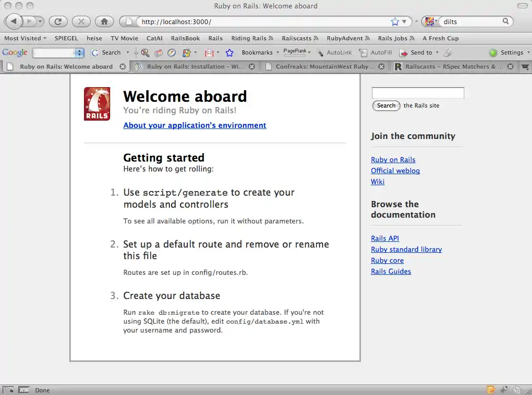
Task: Click the highlighter icon beside Send to
Action: 448,52
